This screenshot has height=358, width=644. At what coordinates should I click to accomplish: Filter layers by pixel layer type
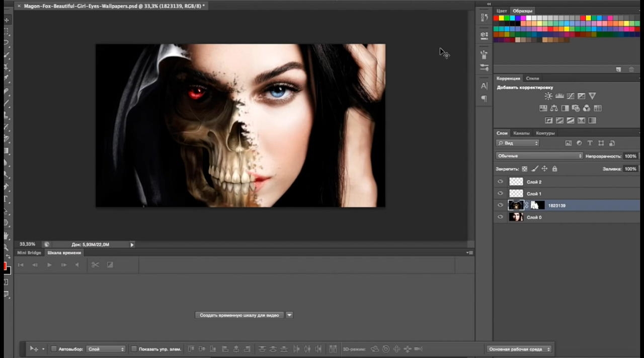tap(569, 143)
